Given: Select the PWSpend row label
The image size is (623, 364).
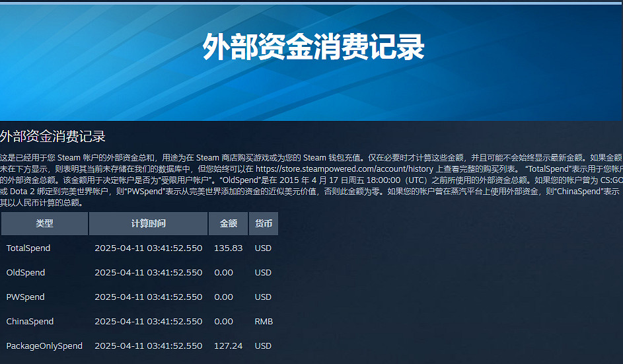Looking at the screenshot, I should (x=25, y=297).
